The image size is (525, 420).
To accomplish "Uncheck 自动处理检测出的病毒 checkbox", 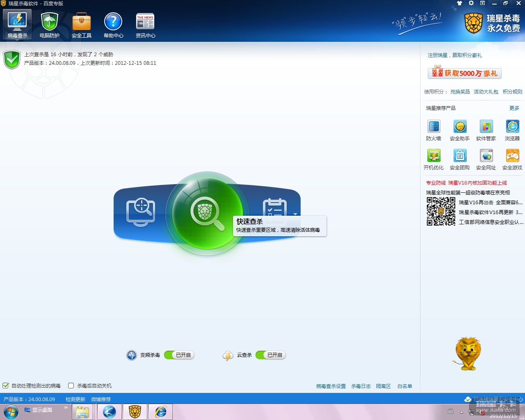I will click(x=6, y=386).
